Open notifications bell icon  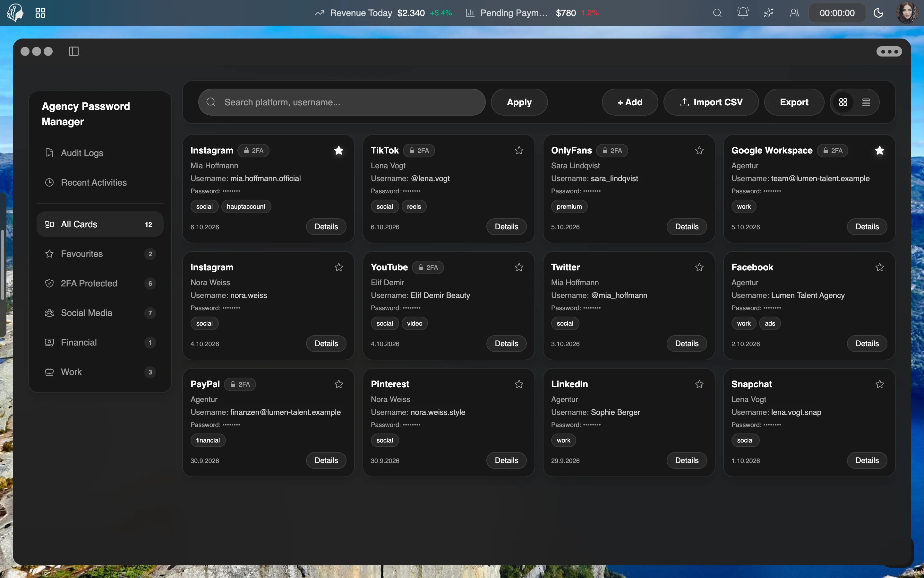(x=743, y=13)
